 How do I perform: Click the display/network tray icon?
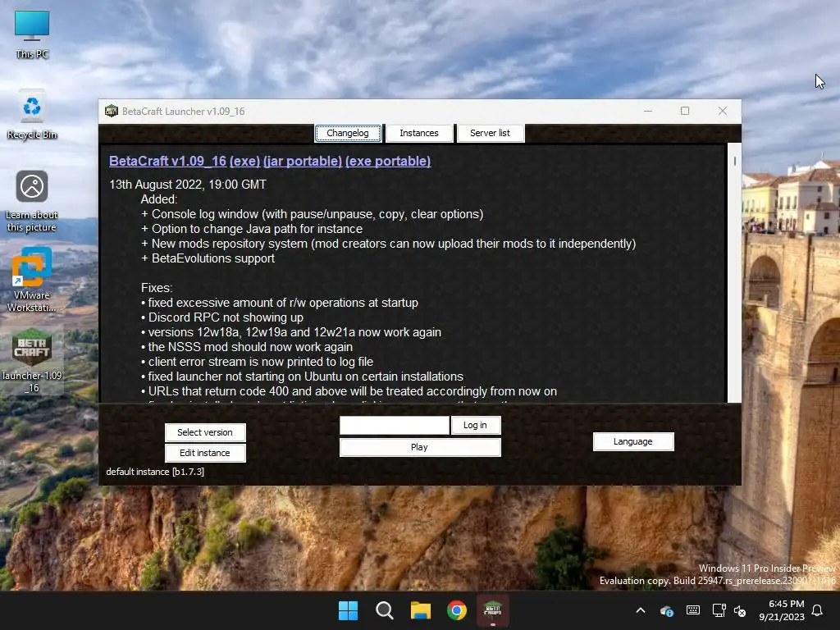tap(719, 610)
